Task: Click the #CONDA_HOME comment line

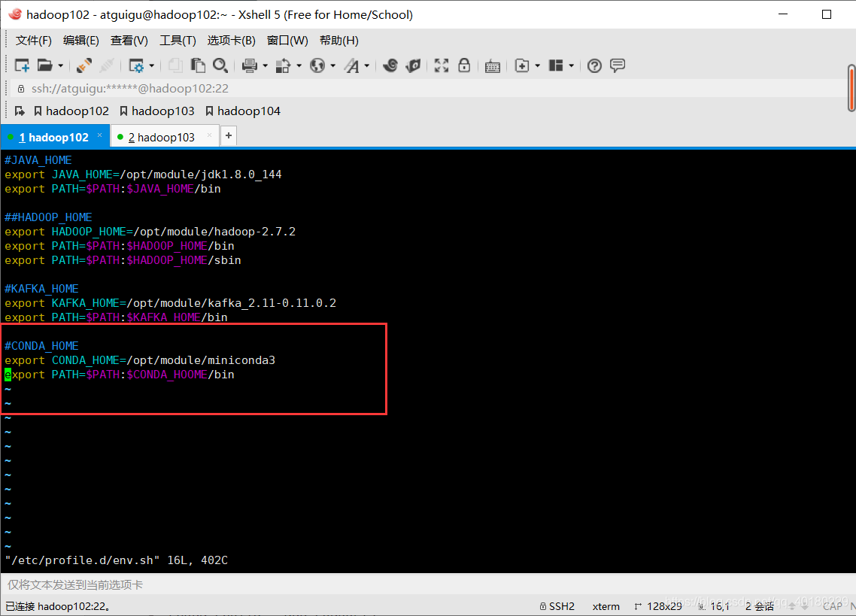Action: pos(41,346)
